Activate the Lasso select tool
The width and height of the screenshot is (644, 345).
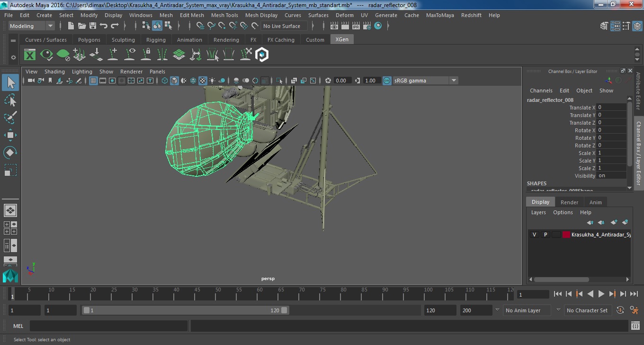[10, 100]
